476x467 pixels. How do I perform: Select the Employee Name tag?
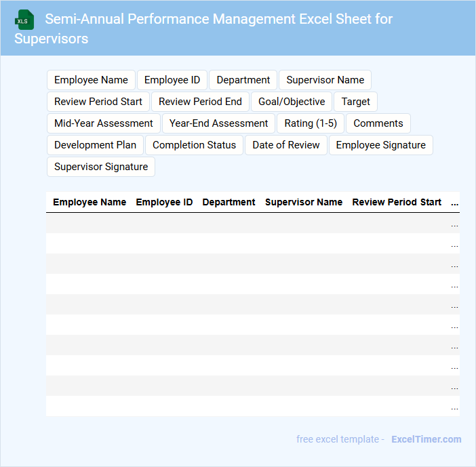click(91, 80)
